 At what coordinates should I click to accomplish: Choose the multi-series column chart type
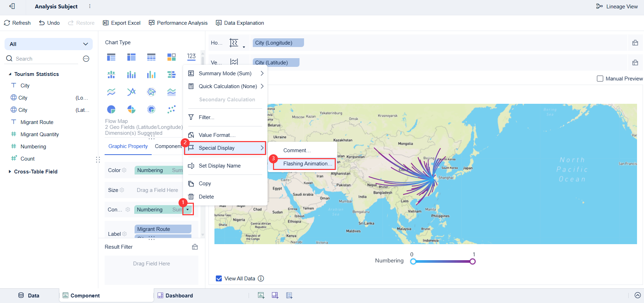tap(151, 75)
